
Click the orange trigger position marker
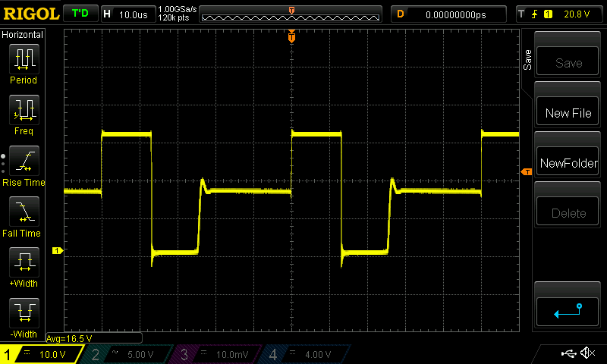(291, 36)
